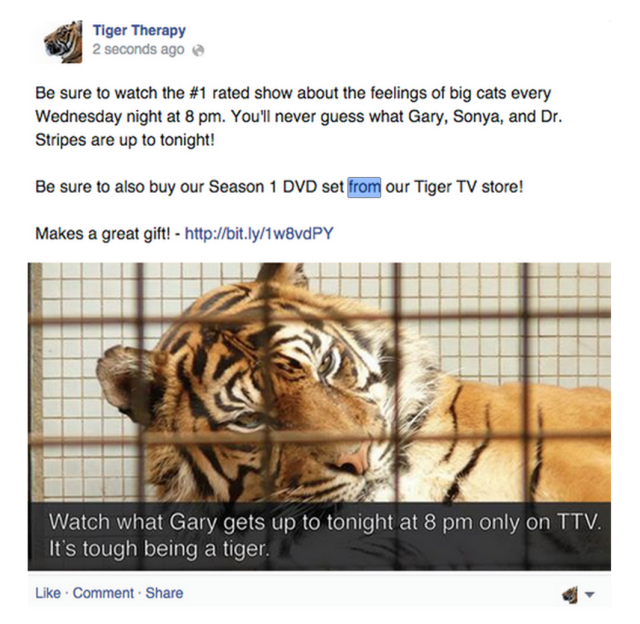This screenshot has height=624, width=640.
Task: Click the "Tiger TV store!" text
Action: (469, 187)
